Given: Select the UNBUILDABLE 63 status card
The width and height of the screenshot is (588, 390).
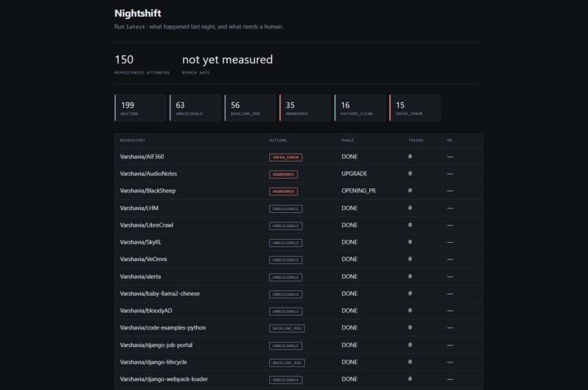Looking at the screenshot, I should pos(195,108).
